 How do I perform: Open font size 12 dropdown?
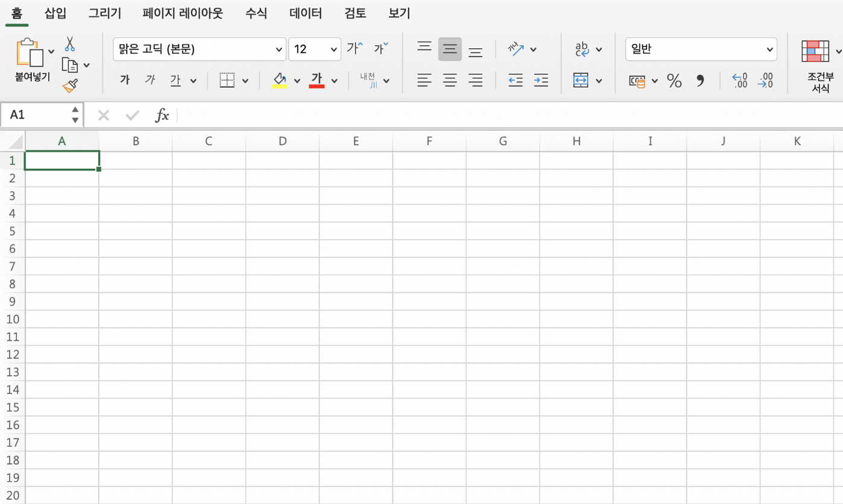tap(334, 49)
